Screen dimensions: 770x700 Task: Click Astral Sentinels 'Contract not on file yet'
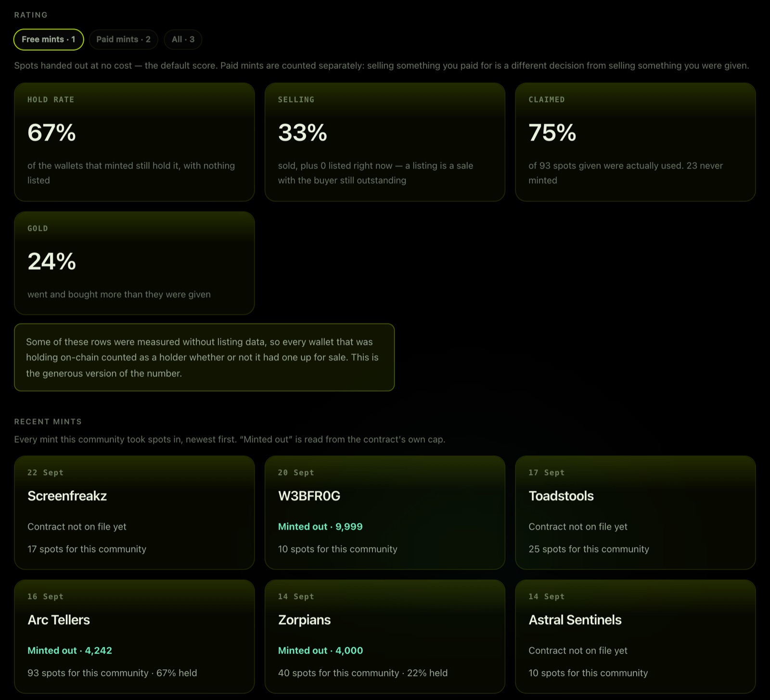(x=578, y=650)
